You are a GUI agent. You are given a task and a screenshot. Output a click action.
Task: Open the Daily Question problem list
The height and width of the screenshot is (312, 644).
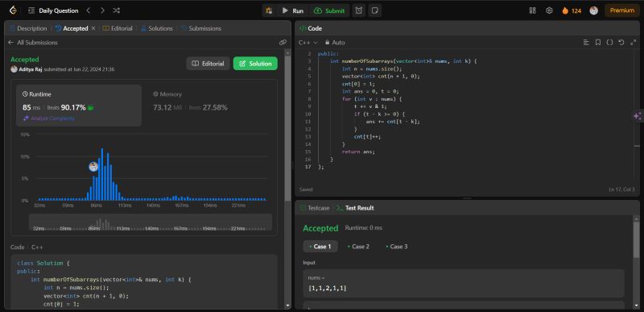click(53, 10)
